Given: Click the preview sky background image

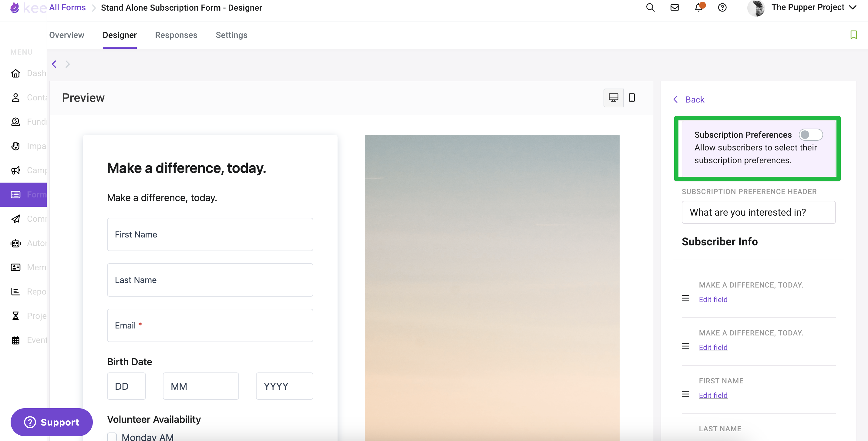Looking at the screenshot, I should tap(492, 288).
